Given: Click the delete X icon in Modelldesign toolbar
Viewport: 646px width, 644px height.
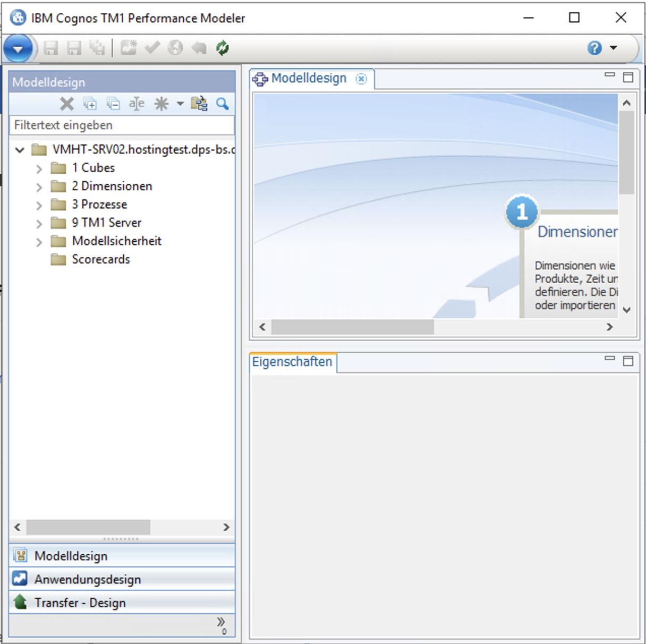Looking at the screenshot, I should pos(67,104).
